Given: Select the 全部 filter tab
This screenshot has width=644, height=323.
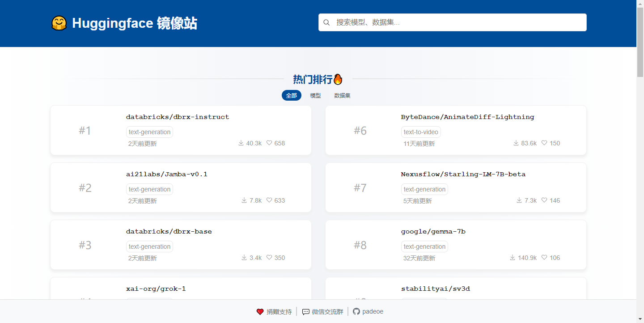Looking at the screenshot, I should (292, 95).
